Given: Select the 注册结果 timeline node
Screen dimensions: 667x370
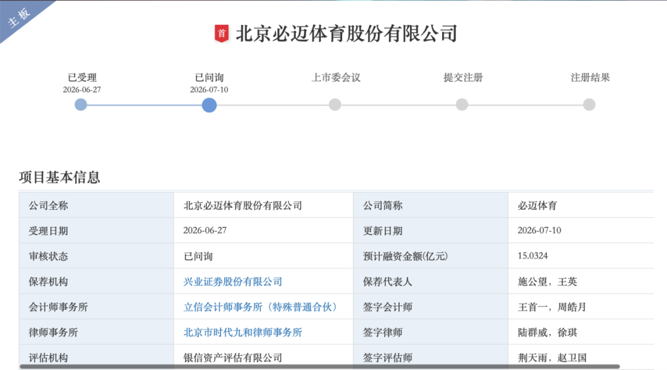Looking at the screenshot, I should pyautogui.click(x=589, y=105).
